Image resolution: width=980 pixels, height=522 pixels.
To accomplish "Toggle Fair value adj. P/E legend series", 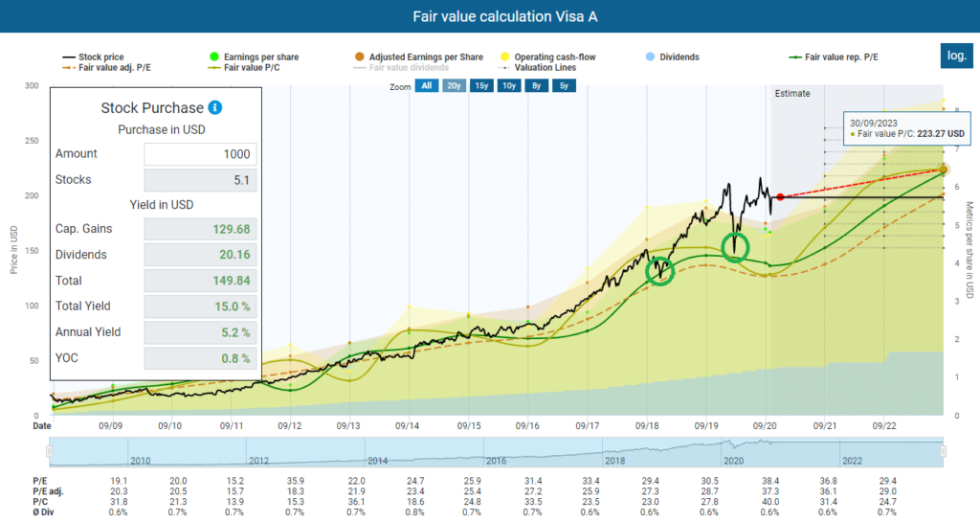I will click(107, 67).
